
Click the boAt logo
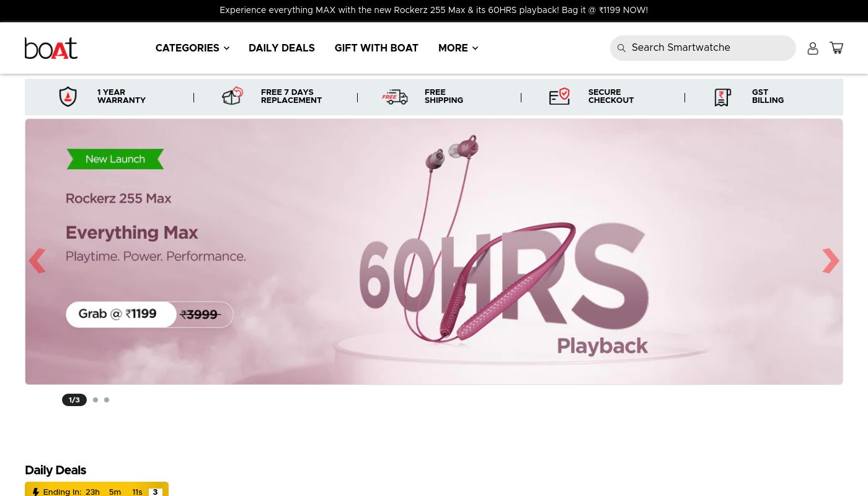[51, 48]
